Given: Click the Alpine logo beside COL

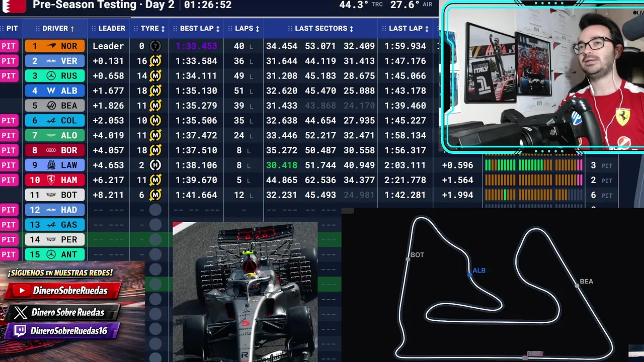Looking at the screenshot, I should [x=51, y=121].
